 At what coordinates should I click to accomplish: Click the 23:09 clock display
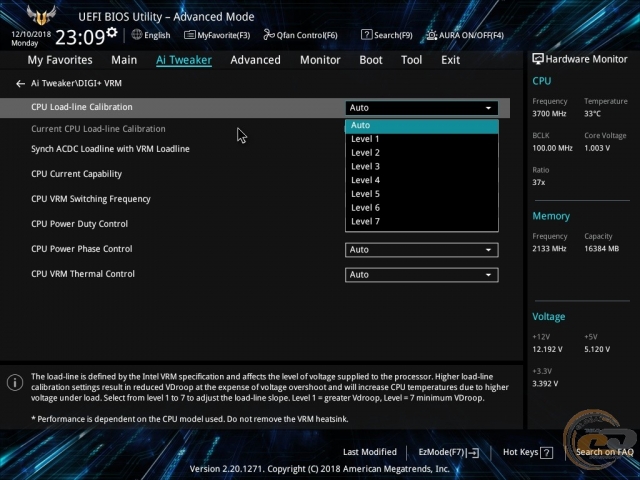80,38
